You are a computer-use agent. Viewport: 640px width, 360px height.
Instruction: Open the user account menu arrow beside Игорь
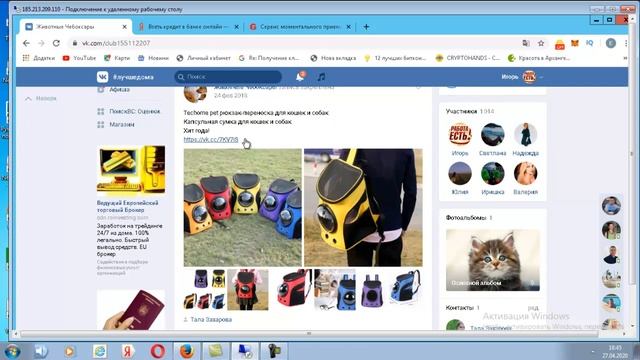click(541, 77)
